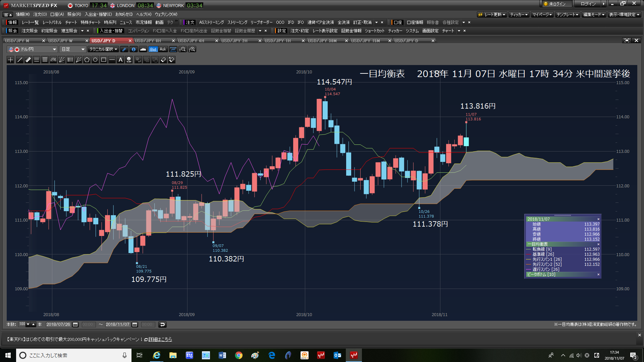Click the ログイン button
Viewport: 644px width, 362px height.
click(x=588, y=4)
